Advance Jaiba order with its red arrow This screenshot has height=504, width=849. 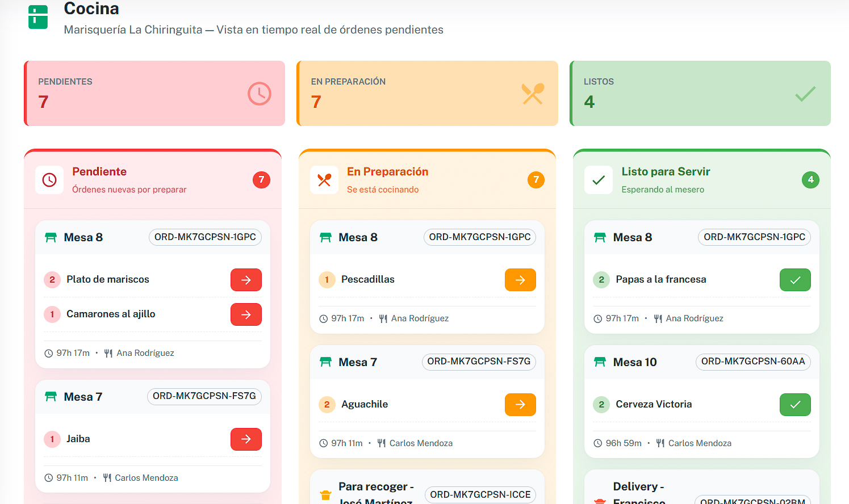[246, 439]
